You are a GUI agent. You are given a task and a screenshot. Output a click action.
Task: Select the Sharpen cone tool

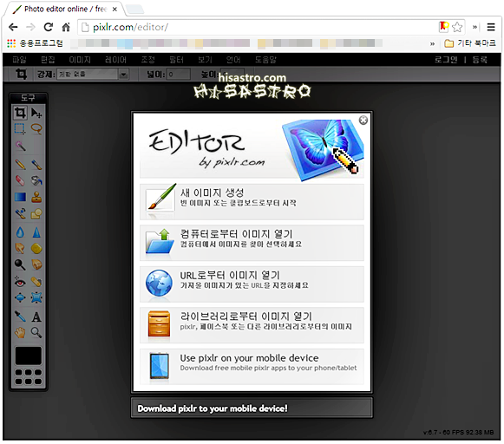[36, 232]
